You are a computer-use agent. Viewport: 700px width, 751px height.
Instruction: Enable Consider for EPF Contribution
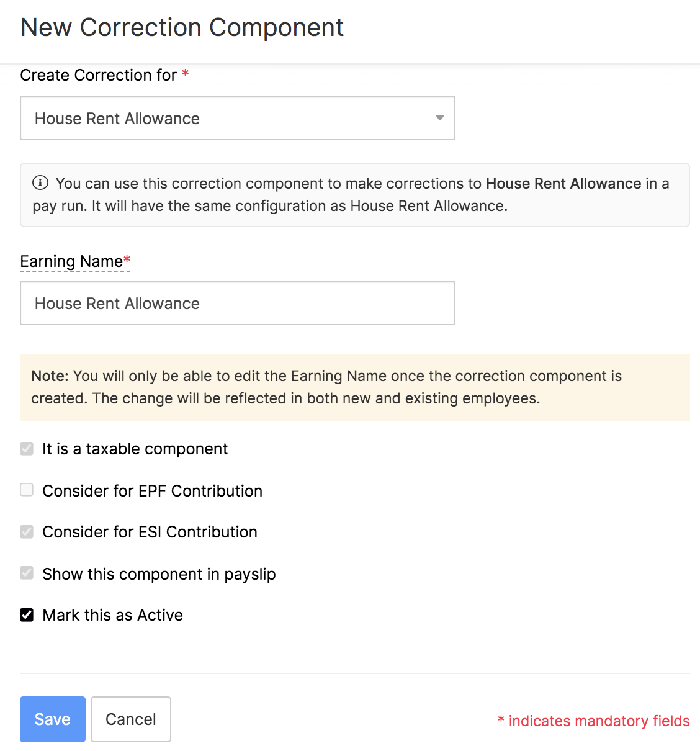pos(26,490)
